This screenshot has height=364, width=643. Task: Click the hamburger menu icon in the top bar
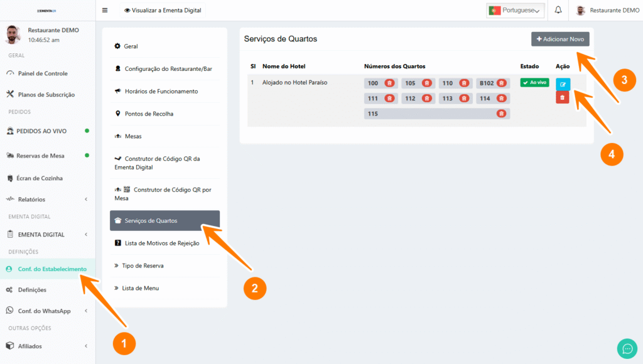(x=105, y=10)
